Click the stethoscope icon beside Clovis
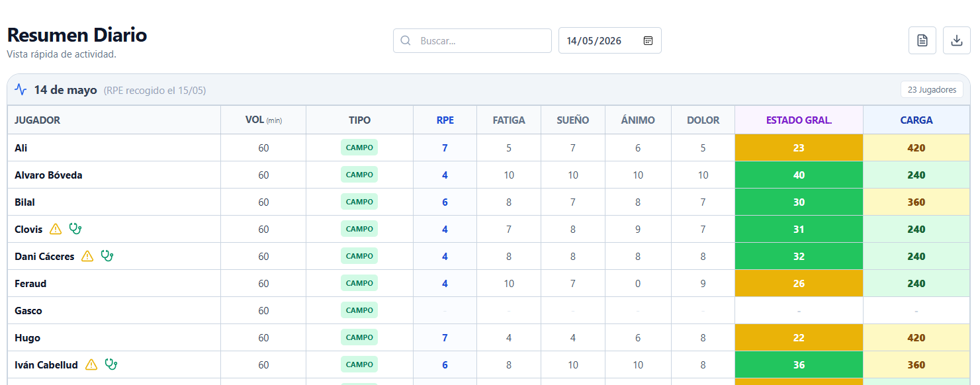 (x=75, y=229)
